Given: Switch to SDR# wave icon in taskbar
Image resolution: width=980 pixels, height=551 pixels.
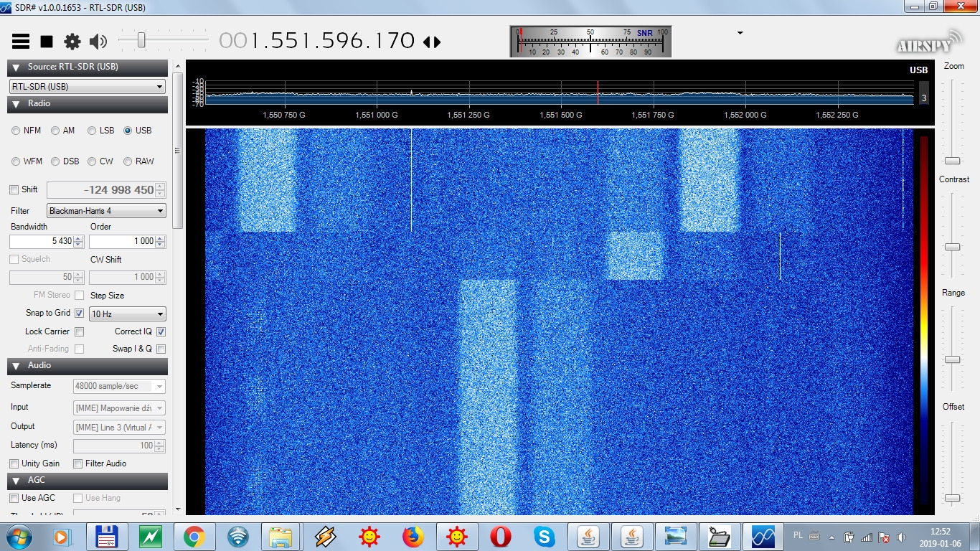Looking at the screenshot, I should point(763,537).
